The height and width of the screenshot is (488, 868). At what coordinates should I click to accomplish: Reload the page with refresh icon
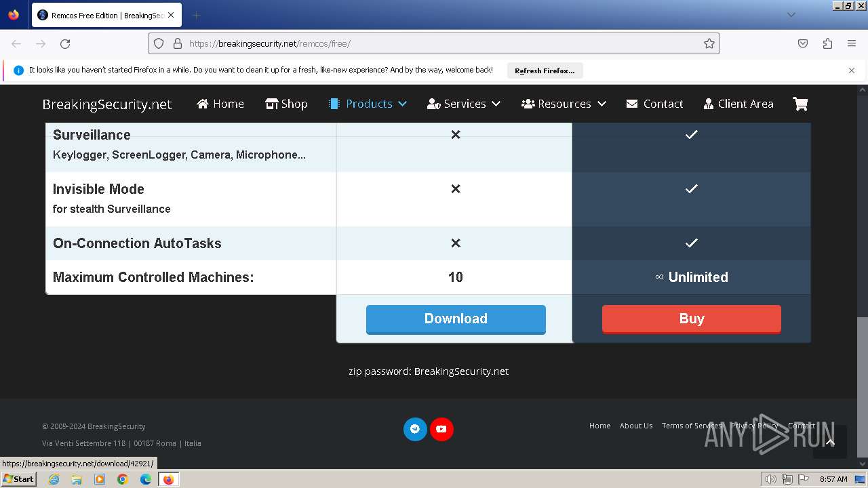pos(65,43)
